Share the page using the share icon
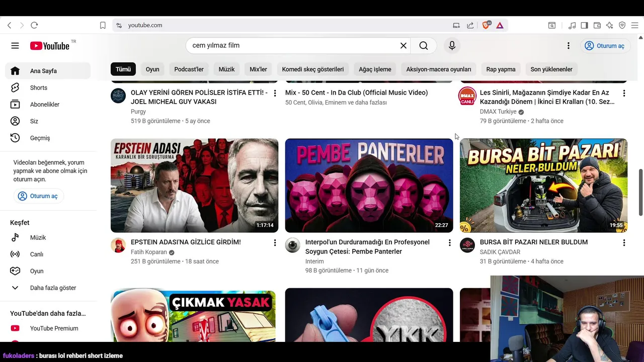The image size is (644, 362). [x=470, y=25]
